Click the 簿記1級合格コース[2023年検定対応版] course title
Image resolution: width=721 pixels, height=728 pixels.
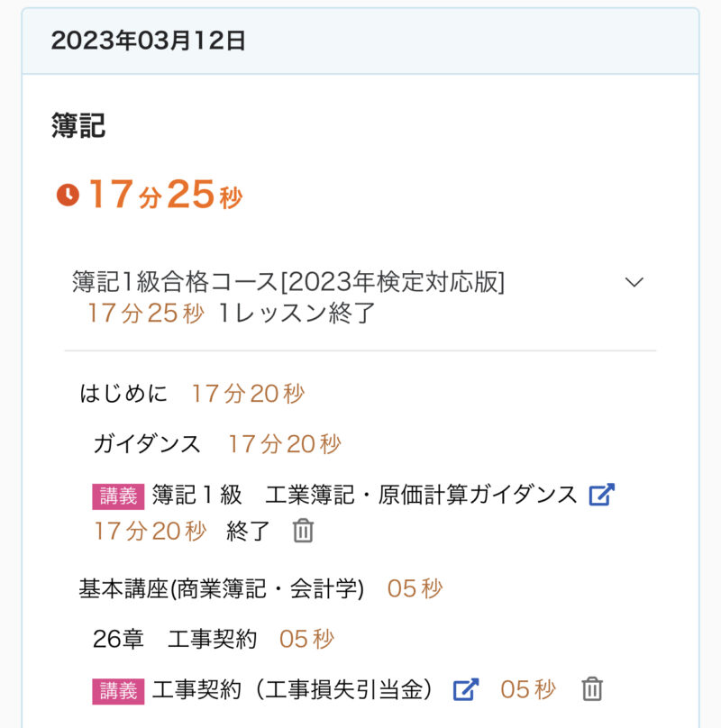(x=288, y=282)
